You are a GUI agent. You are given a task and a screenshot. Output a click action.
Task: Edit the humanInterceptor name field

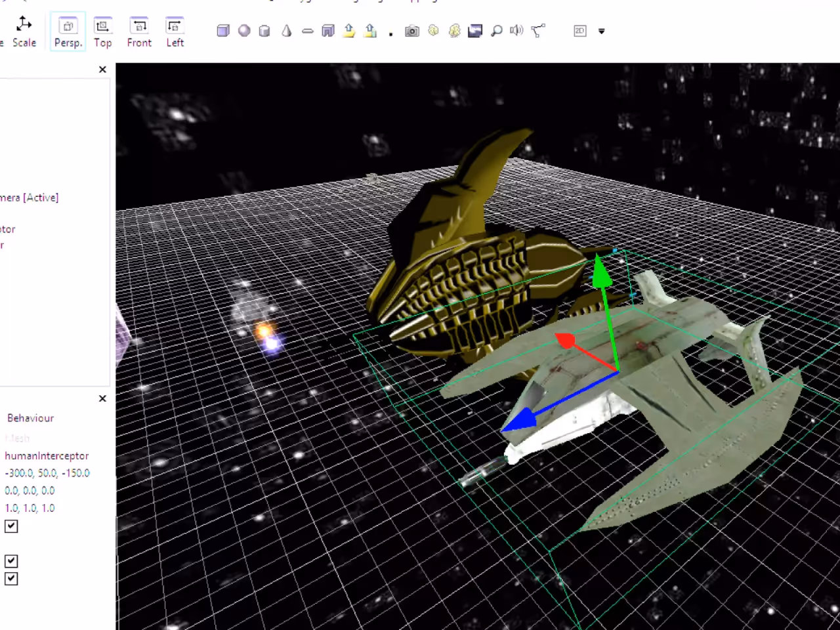click(47, 455)
